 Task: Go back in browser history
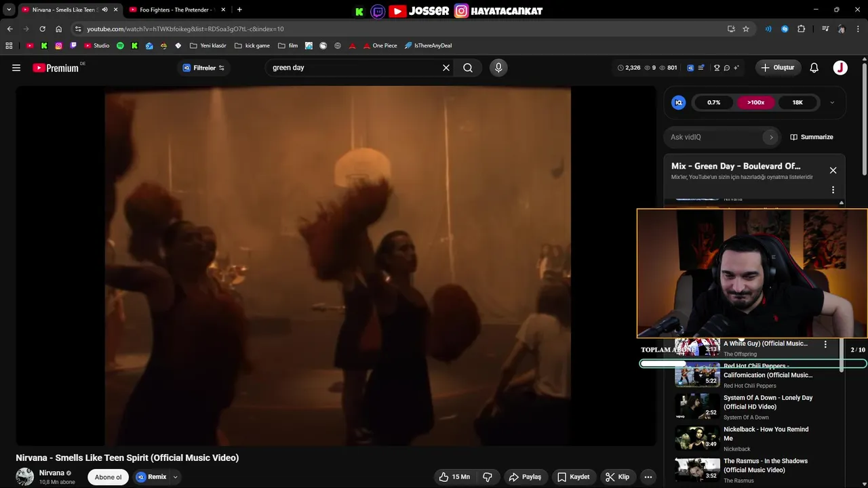[9, 28]
